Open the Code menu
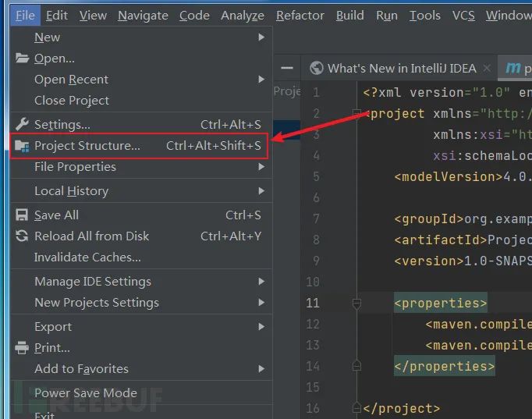Viewport: 532px width, 419px height. [194, 16]
